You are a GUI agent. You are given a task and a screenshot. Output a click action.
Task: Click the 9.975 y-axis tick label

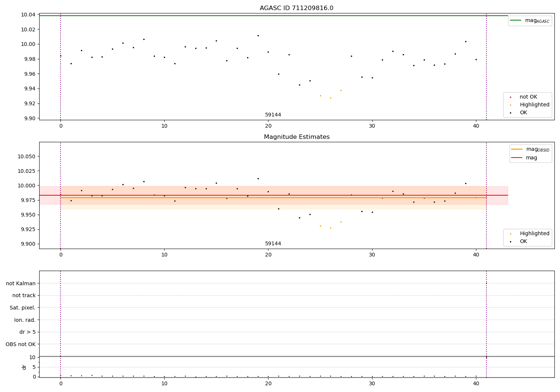[x=28, y=200]
